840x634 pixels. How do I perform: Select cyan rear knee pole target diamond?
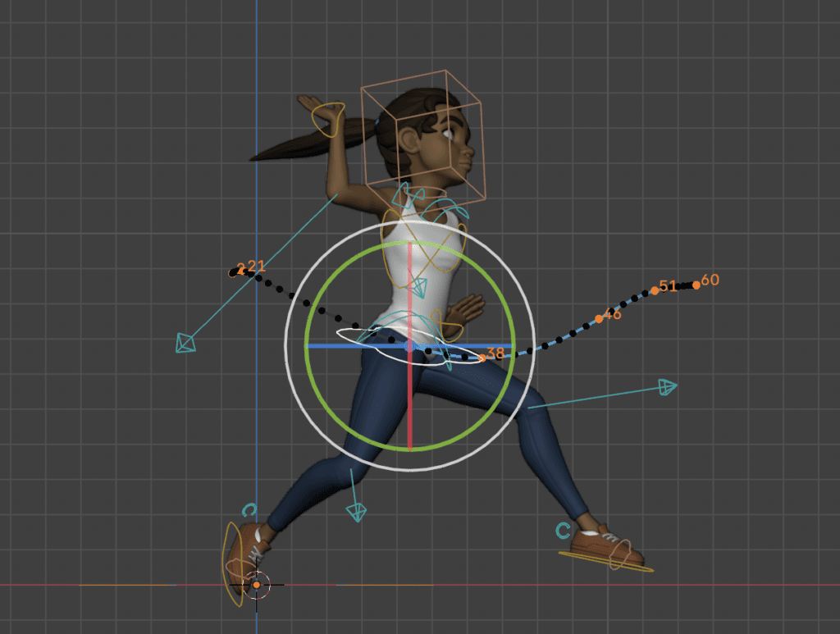[356, 512]
